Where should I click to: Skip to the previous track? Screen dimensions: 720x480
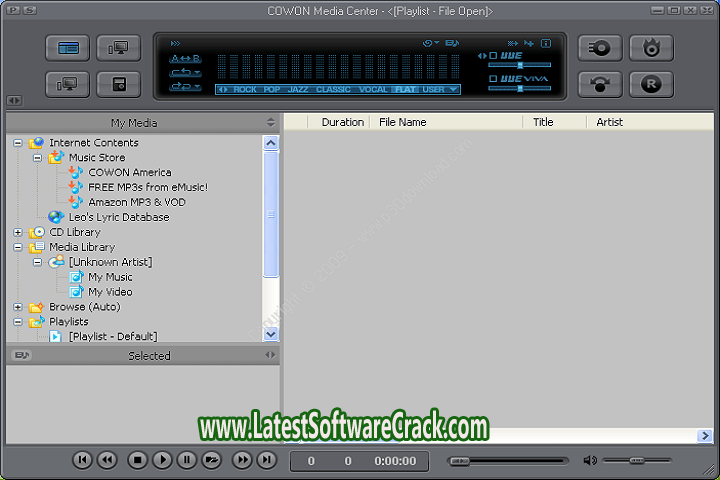tap(83, 460)
